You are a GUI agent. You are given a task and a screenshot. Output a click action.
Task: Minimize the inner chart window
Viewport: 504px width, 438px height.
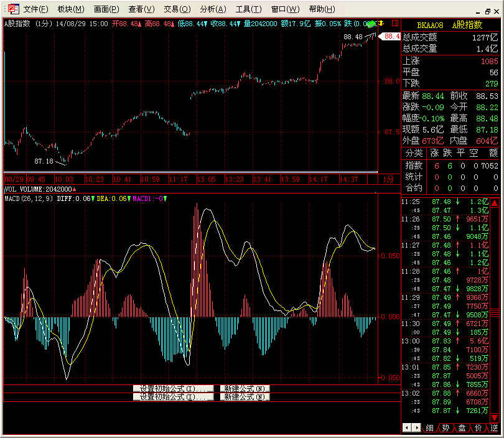pos(478,12)
